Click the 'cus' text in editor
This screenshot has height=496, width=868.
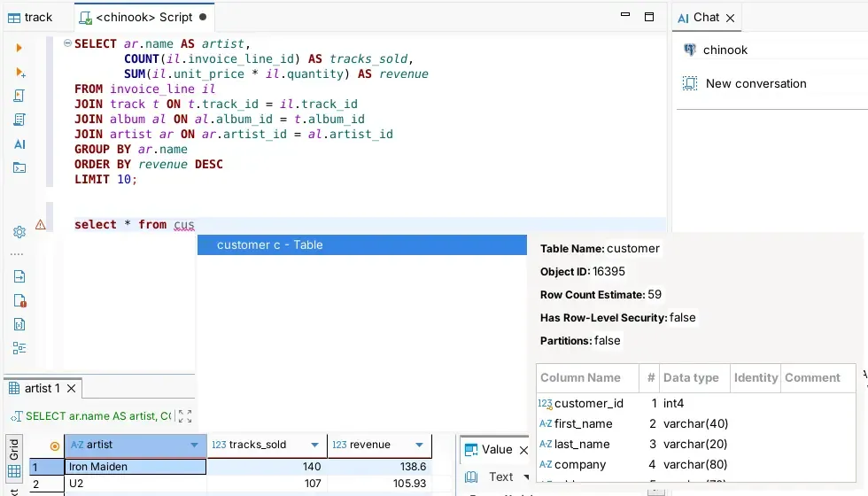[184, 225]
